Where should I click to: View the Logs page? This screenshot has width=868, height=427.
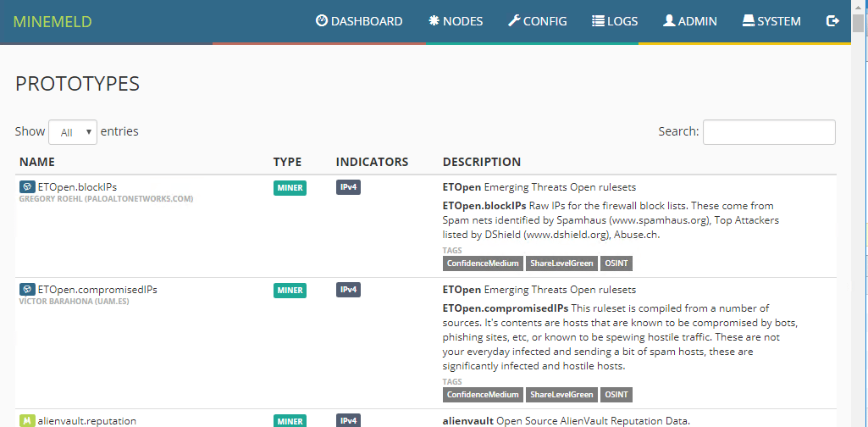pos(615,21)
